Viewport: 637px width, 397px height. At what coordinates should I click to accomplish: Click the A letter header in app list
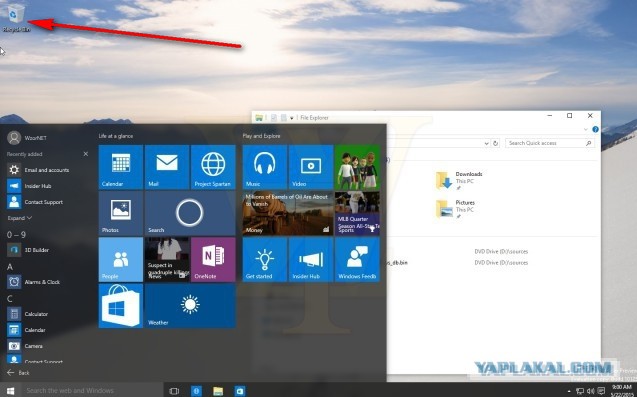[x=10, y=267]
